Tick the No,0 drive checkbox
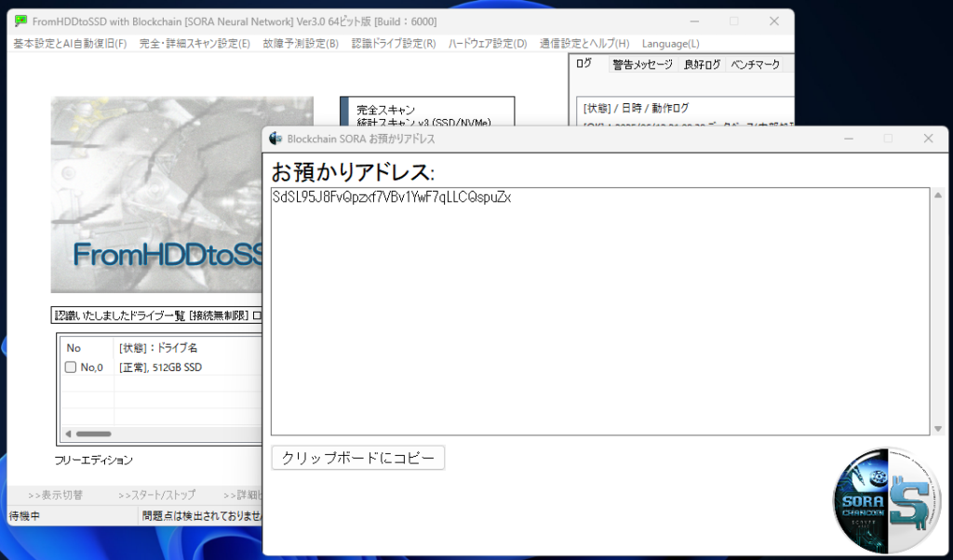Viewport: 953px width, 560px height. pos(71,367)
